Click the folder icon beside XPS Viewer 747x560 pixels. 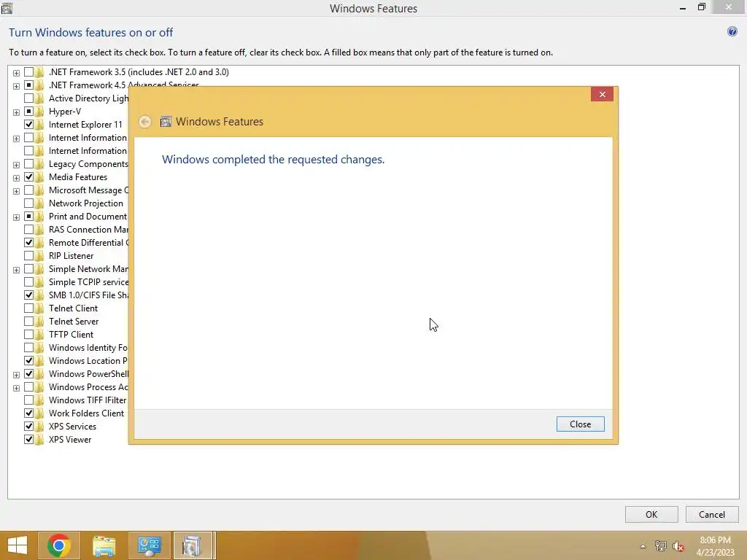pyautogui.click(x=40, y=440)
